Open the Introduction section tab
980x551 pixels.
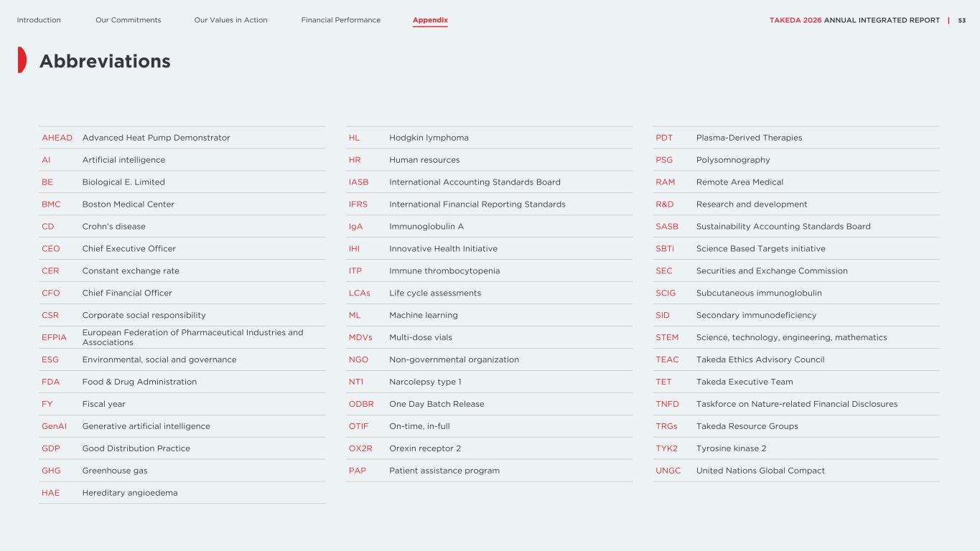[39, 20]
